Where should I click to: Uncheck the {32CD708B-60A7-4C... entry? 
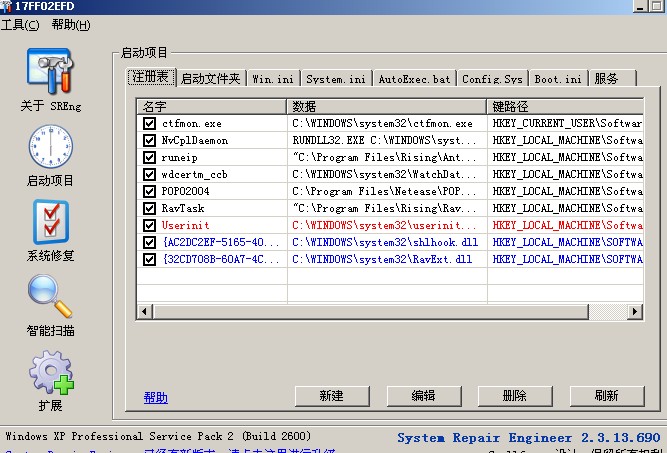coord(149,259)
